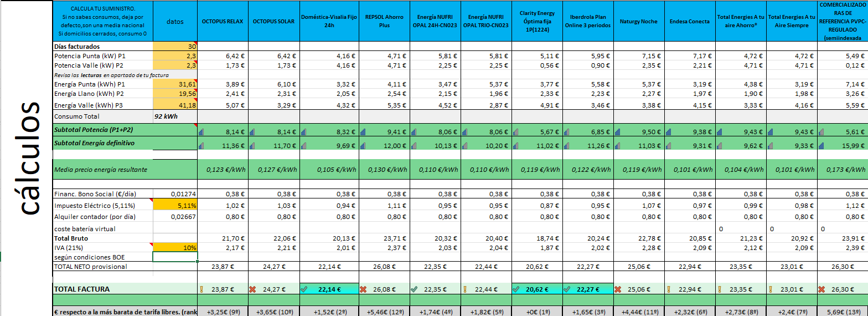The height and width of the screenshot is (316, 868).
Task: Click the "Iberdrola Plan Online 3 periodos" header
Action: coord(588,21)
